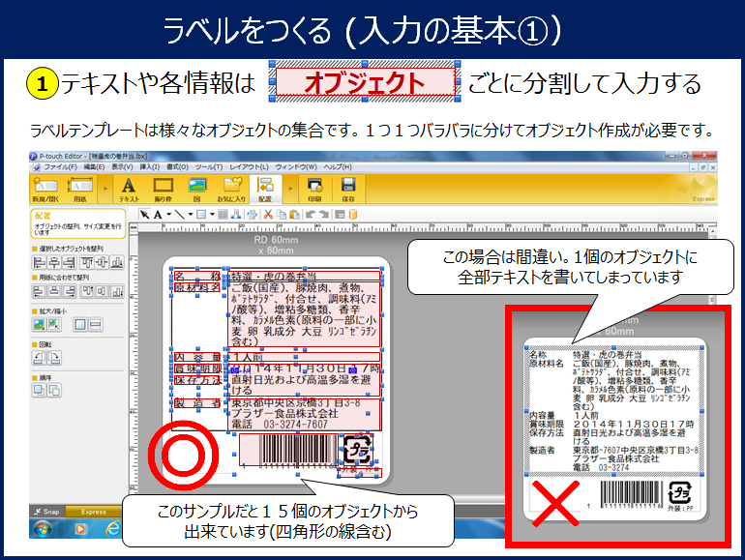This screenshot has width=745, height=560.
Task: Insert an image with the 図 icon
Action: (196, 189)
